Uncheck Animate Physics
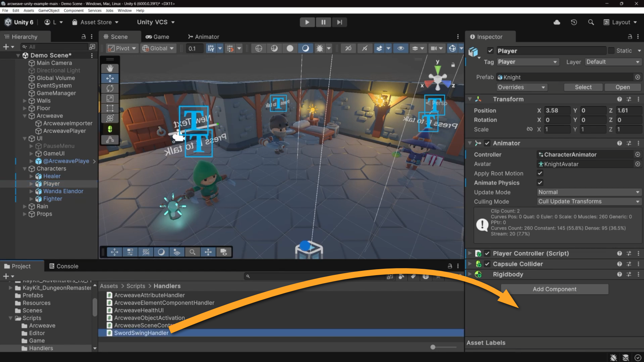This screenshot has height=362, width=644. tap(540, 183)
